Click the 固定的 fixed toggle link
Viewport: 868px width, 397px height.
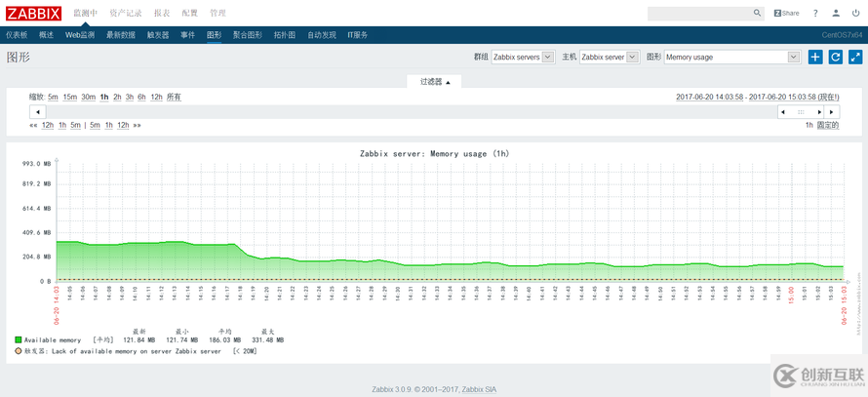click(828, 125)
